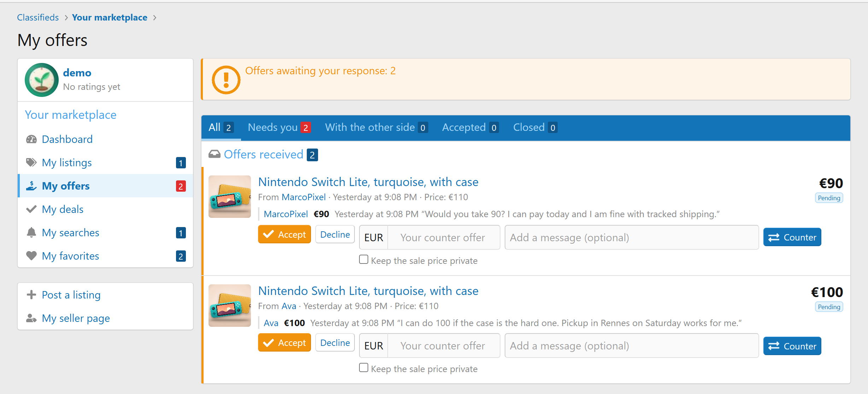The height and width of the screenshot is (394, 868).
Task: Switch to the Needs you tab
Action: click(279, 127)
